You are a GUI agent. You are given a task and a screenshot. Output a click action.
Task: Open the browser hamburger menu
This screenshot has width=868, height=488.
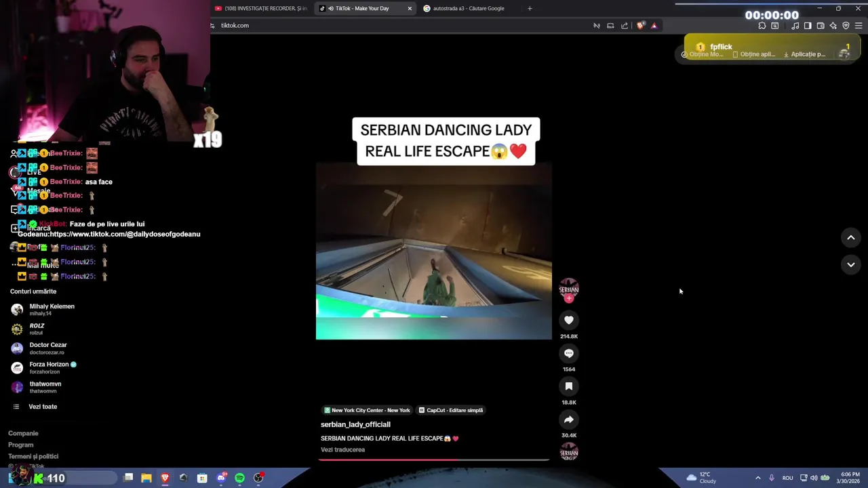tap(859, 26)
